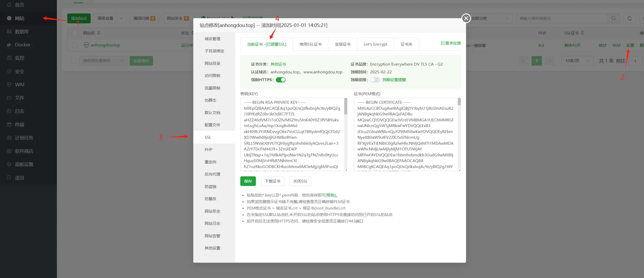
Task: Open 子目录绑定 in dialog menu
Action: pos(214,51)
